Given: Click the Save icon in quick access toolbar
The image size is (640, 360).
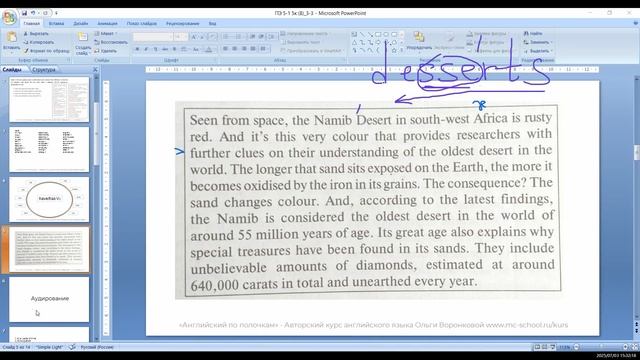Looking at the screenshot, I should [x=24, y=13].
